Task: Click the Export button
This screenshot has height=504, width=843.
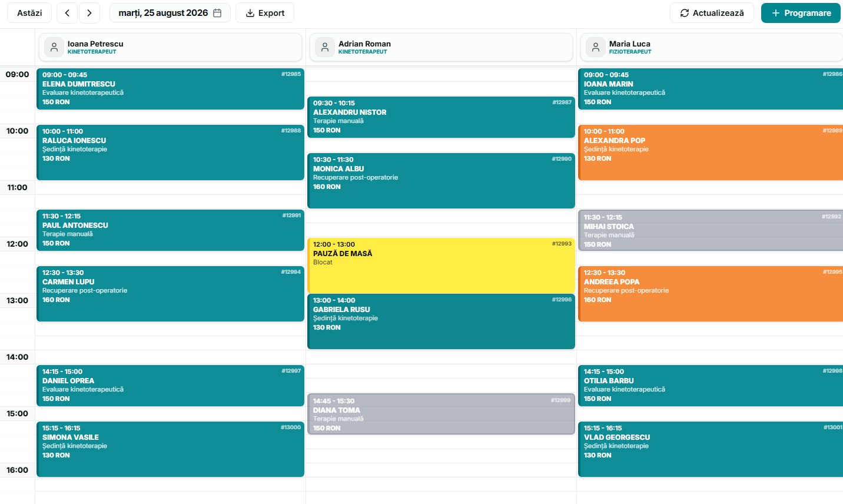Action: 265,13
